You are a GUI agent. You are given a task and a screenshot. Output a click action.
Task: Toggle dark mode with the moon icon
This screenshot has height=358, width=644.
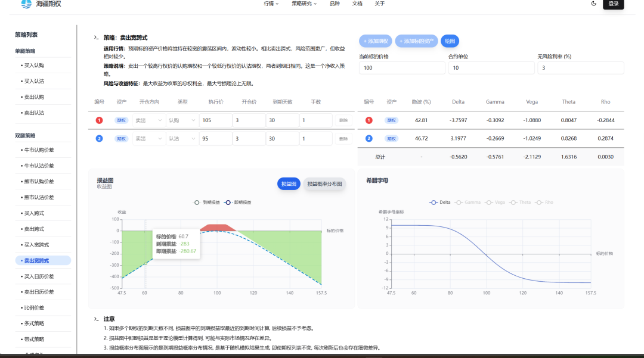[x=593, y=4]
